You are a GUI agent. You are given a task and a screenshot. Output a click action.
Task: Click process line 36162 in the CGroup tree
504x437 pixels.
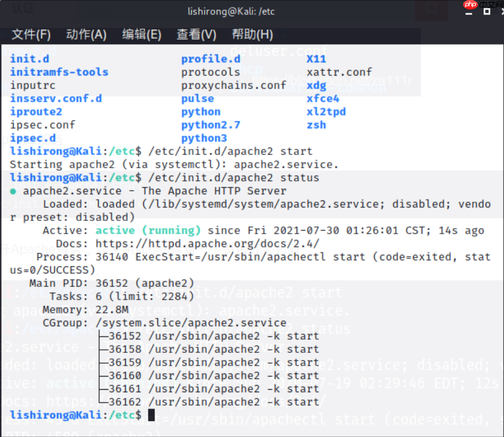[x=213, y=402]
